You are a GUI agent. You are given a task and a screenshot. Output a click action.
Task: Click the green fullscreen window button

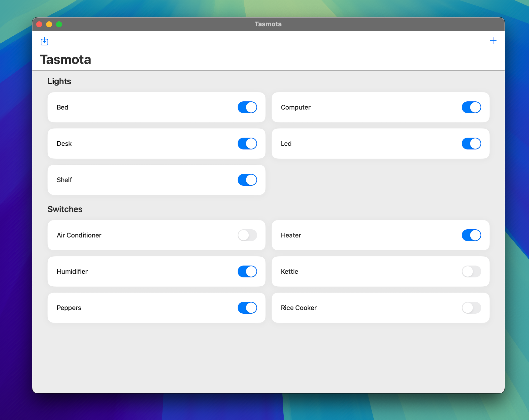pos(59,24)
